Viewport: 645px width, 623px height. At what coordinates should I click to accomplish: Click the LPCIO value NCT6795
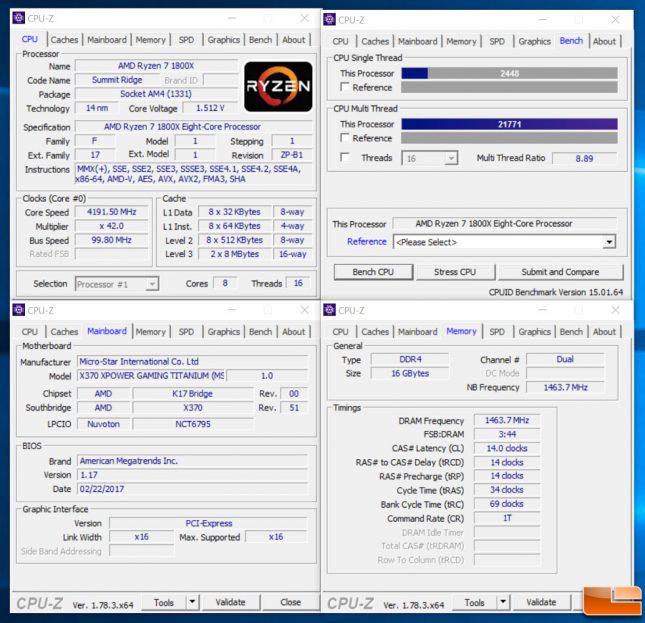tap(193, 424)
